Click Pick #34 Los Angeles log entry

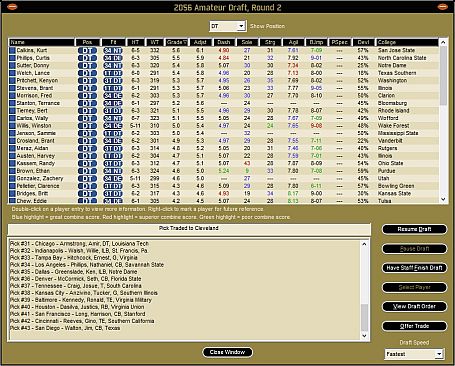[87, 265]
